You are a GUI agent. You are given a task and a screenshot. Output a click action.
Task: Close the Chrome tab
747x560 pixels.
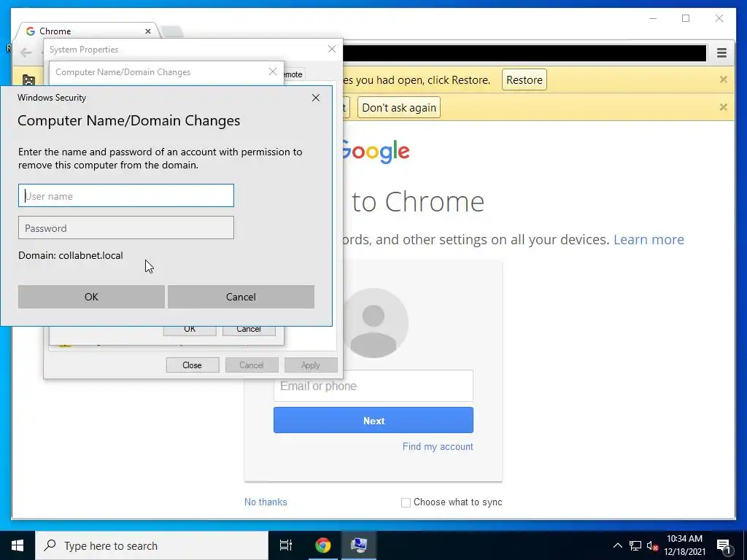(147, 31)
